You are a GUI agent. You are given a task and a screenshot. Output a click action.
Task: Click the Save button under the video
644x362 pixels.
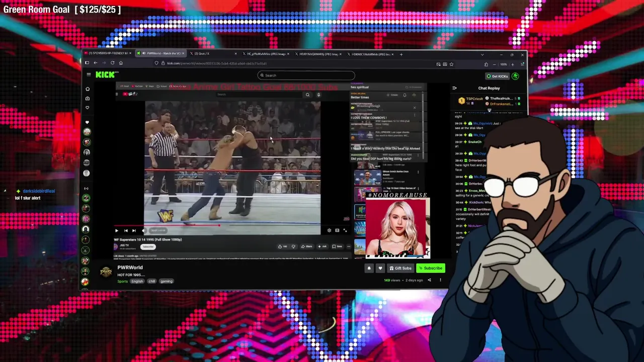click(337, 246)
